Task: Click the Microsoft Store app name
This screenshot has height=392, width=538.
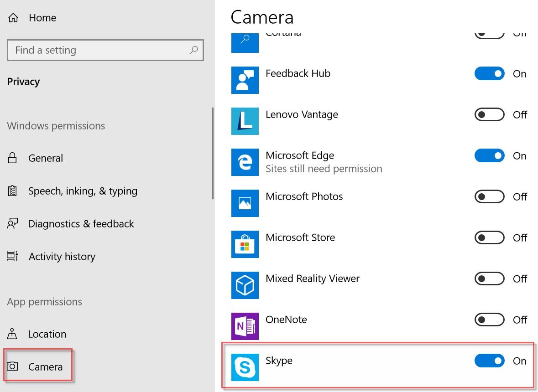Action: pyautogui.click(x=300, y=237)
